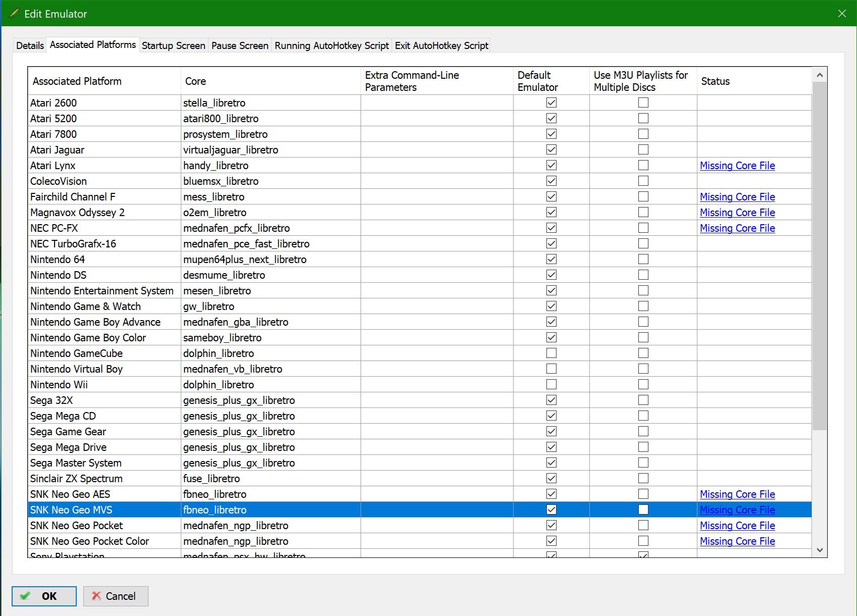Click the mupen64plus_next_libretro core cell

point(271,260)
